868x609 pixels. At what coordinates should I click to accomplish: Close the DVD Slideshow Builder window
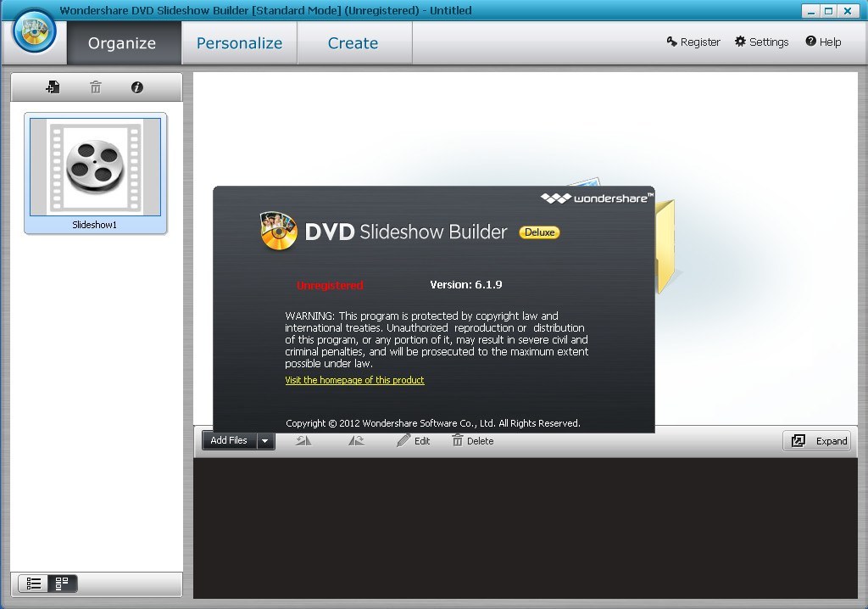click(x=848, y=11)
